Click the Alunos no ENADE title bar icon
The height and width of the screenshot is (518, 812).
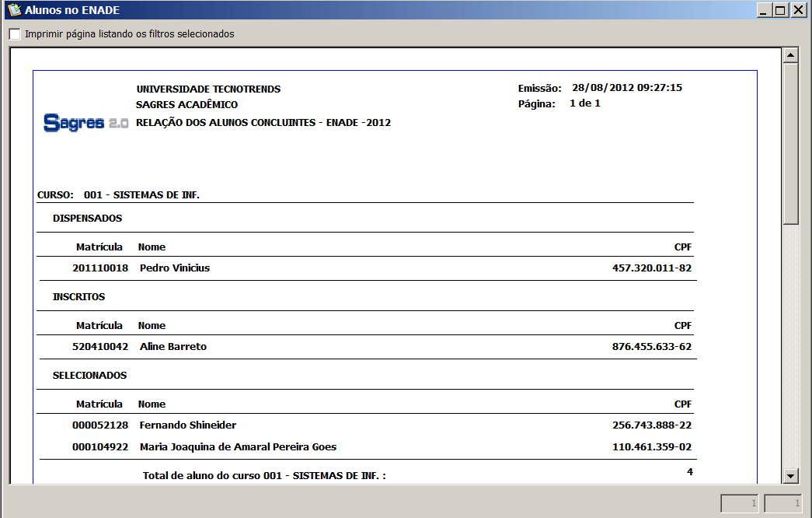[x=12, y=11]
